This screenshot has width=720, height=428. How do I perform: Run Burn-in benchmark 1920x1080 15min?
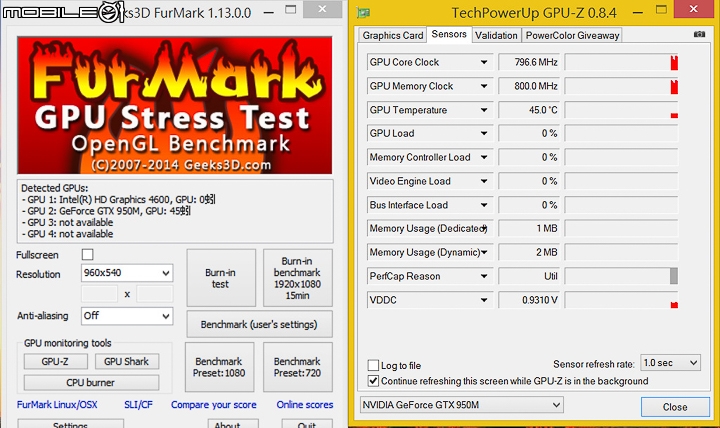[298, 278]
